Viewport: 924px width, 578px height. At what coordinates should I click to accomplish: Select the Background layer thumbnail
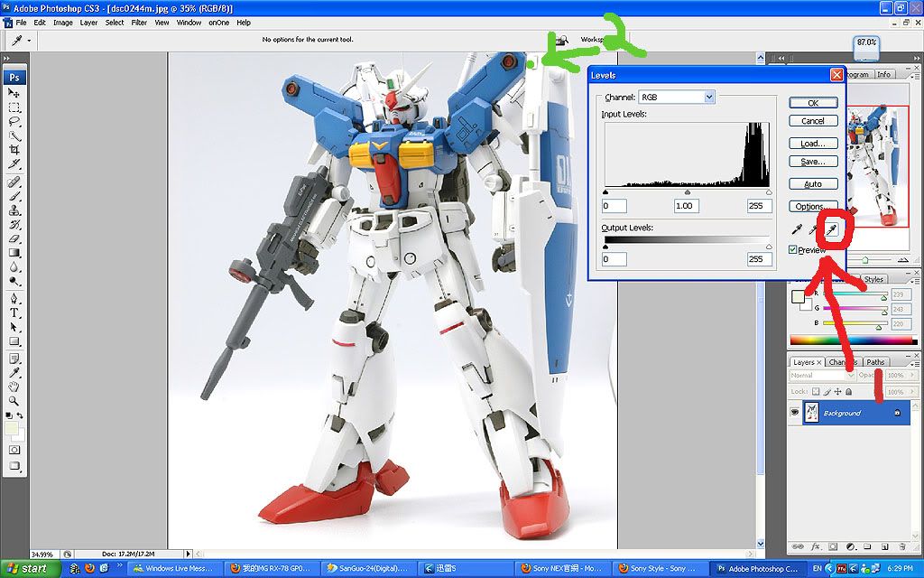coord(811,413)
